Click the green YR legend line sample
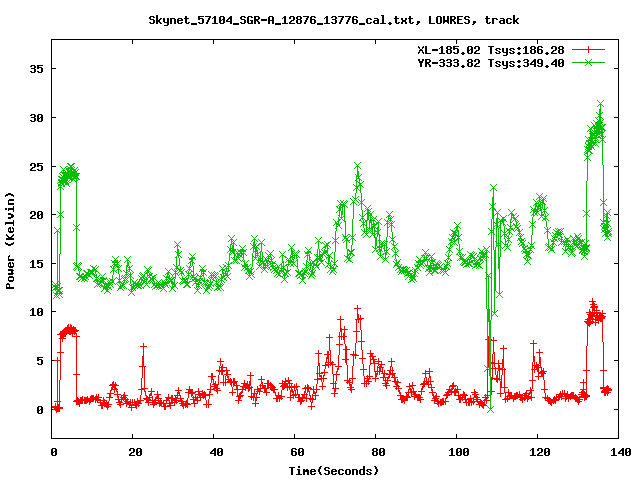This screenshot has height=480, width=640. [588, 62]
